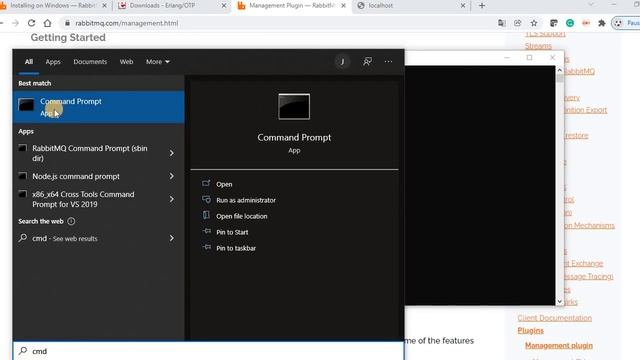This screenshot has height=360, width=640.
Task: Choose Pin to Start
Action: (x=232, y=232)
